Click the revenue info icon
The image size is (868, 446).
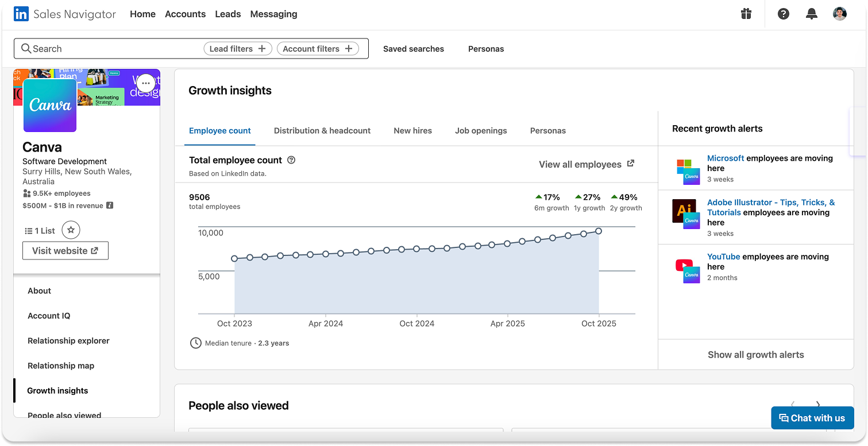(x=110, y=205)
